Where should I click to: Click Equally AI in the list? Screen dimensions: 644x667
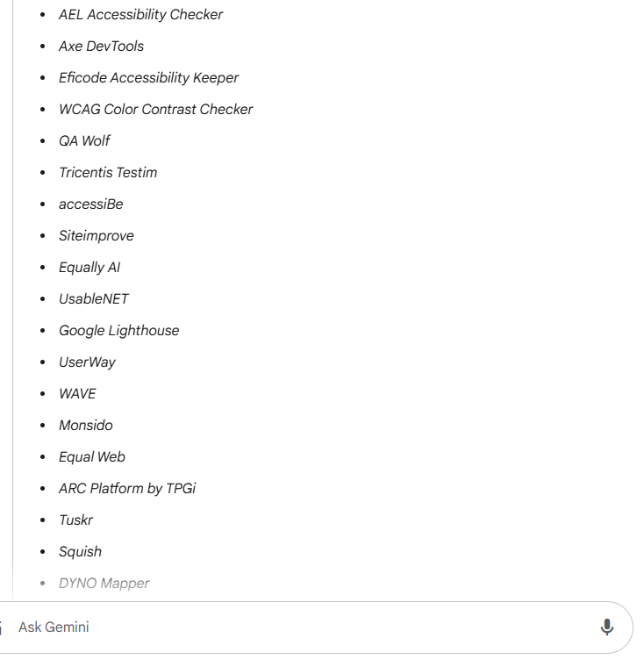tap(89, 268)
